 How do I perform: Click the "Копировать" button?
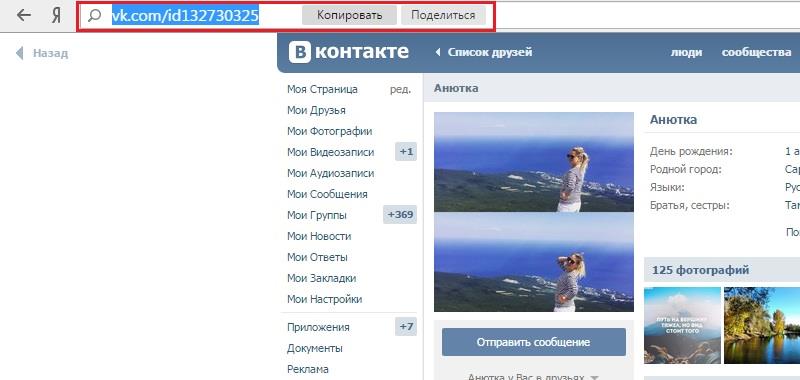(349, 15)
